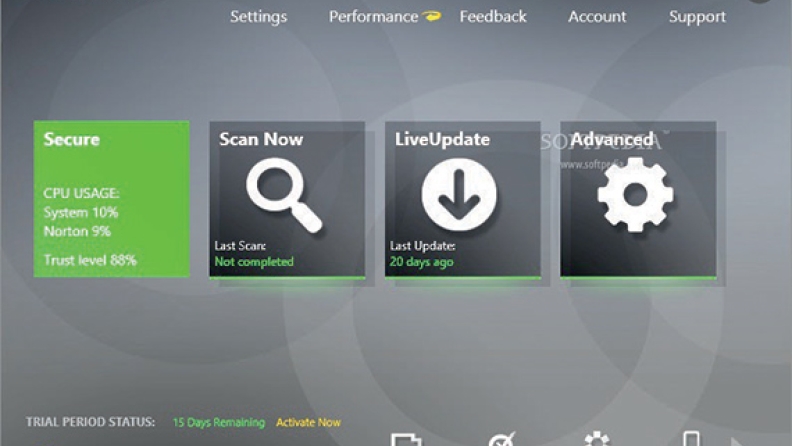792x446 pixels.
Task: Click the Not completed last scan status
Action: coord(254,262)
